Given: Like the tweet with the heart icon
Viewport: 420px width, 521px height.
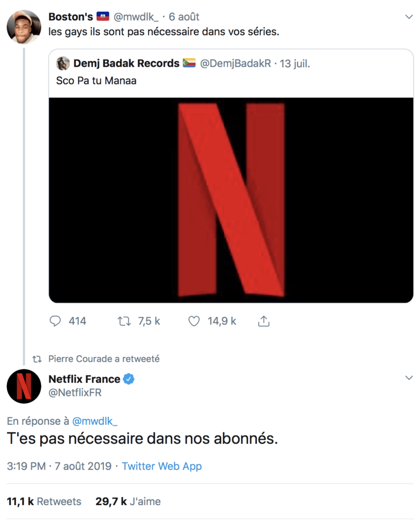Looking at the screenshot, I should coord(193,321).
